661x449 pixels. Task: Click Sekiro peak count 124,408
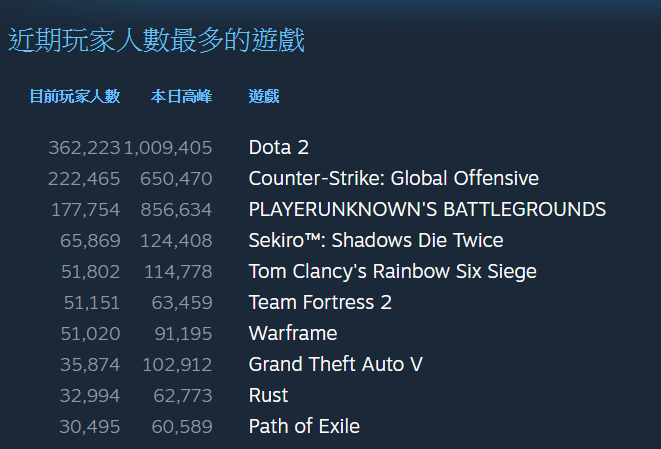(176, 241)
